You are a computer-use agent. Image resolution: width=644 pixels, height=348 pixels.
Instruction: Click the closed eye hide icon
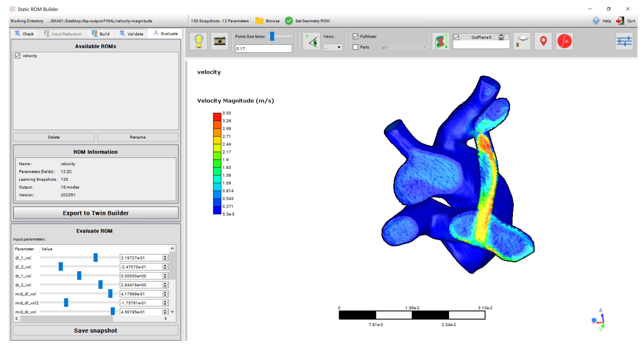[x=522, y=41]
